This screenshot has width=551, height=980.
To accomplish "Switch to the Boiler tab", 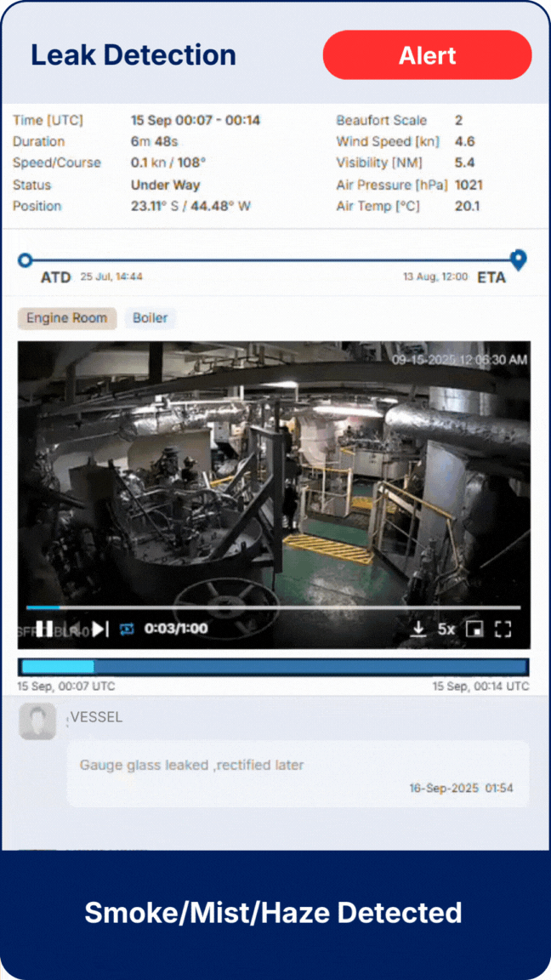I will pyautogui.click(x=150, y=318).
